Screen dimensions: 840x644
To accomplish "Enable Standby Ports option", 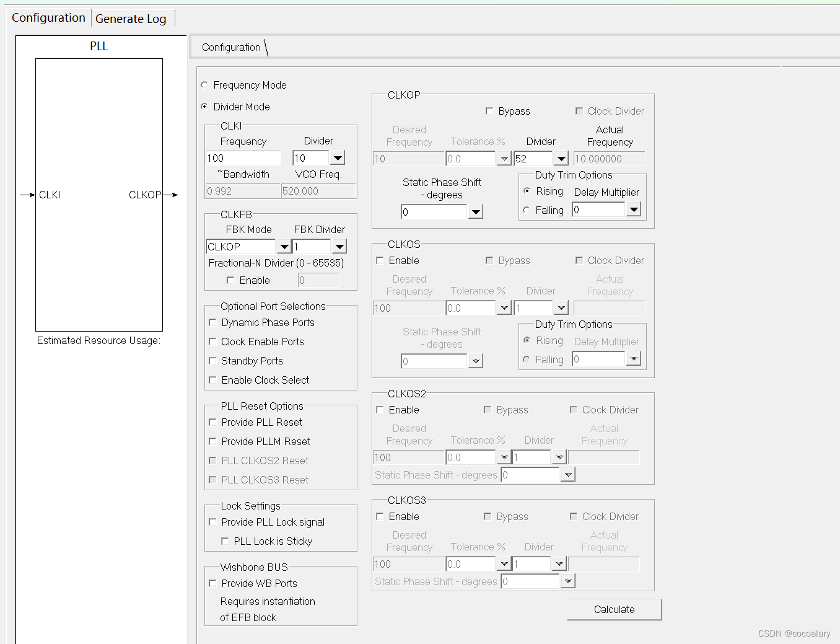I will tap(212, 361).
